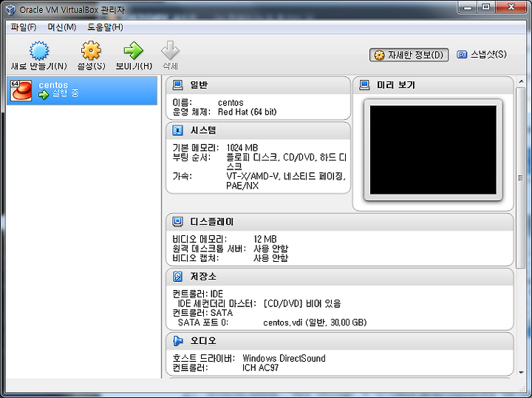Click the 디스플레이 section header title

tap(212, 222)
